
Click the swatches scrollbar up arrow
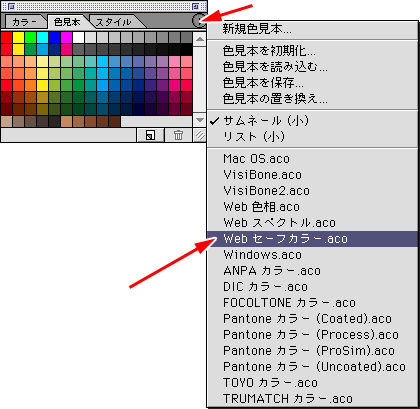pyautogui.click(x=200, y=39)
